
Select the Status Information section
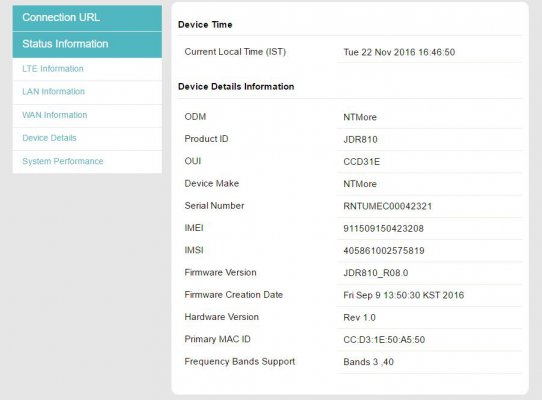[x=87, y=45]
